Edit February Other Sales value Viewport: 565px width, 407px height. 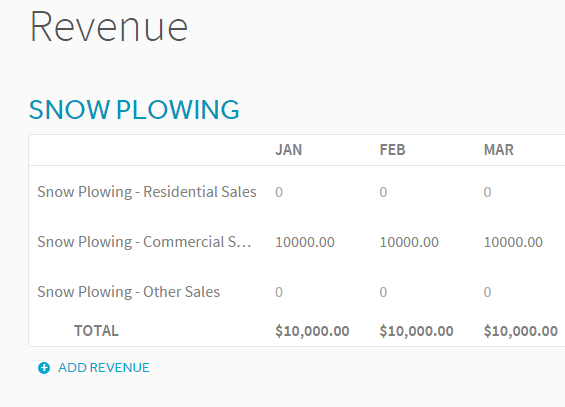(383, 292)
